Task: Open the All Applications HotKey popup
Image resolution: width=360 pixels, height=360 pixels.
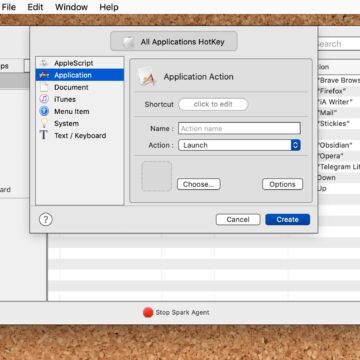Action: (174, 41)
